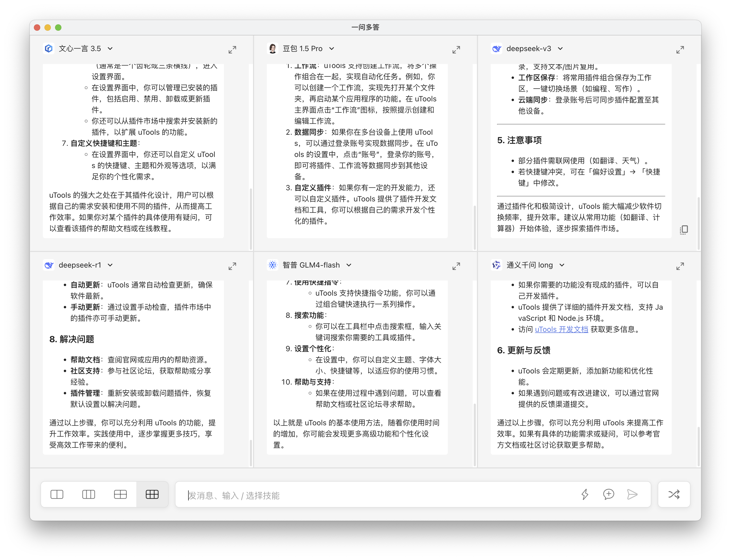Click the heading 6. 更新与反馈

523,350
